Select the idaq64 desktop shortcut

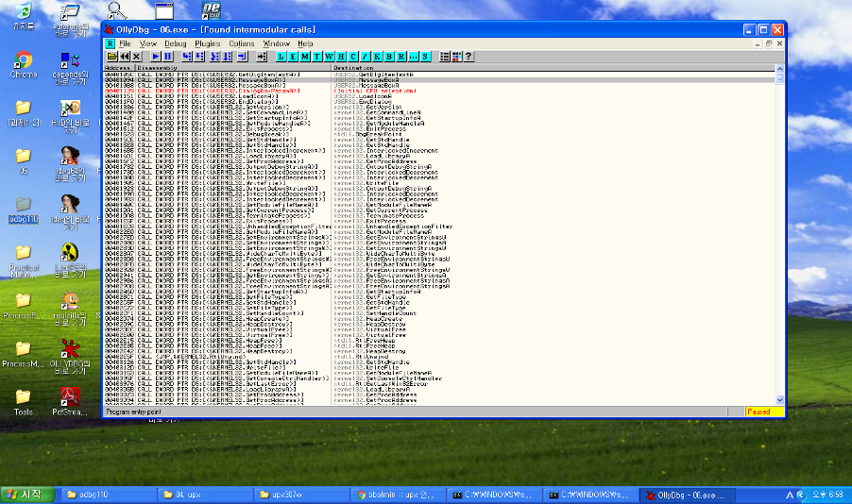click(x=70, y=163)
